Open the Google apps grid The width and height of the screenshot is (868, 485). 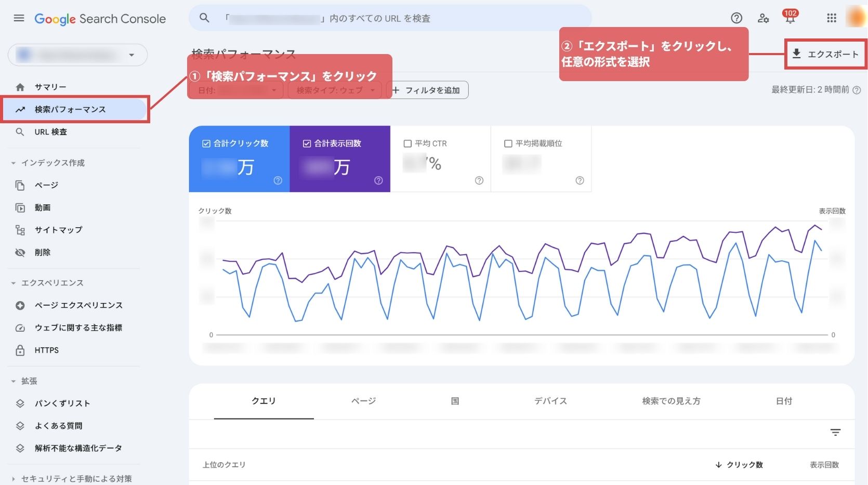tap(832, 18)
